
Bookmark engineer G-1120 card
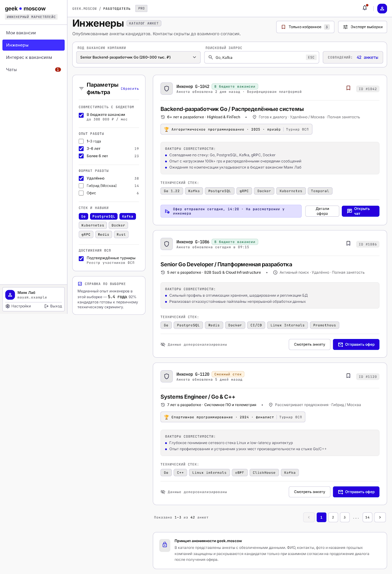coord(348,376)
